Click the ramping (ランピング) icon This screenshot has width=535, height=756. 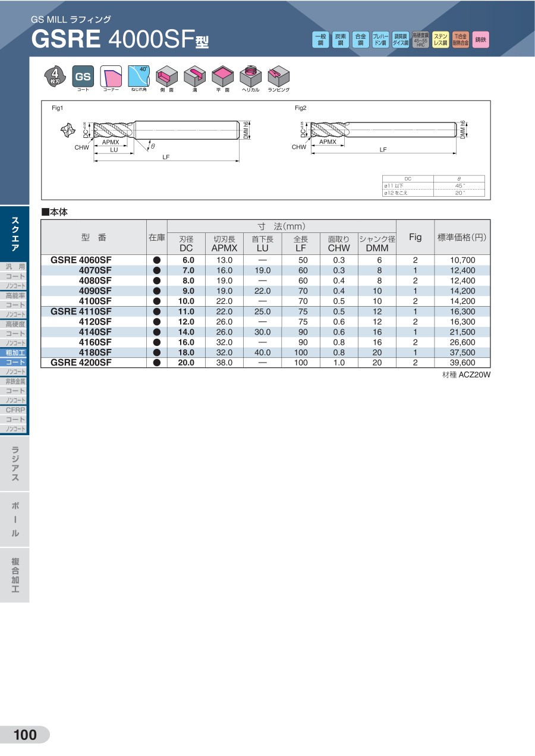(278, 76)
